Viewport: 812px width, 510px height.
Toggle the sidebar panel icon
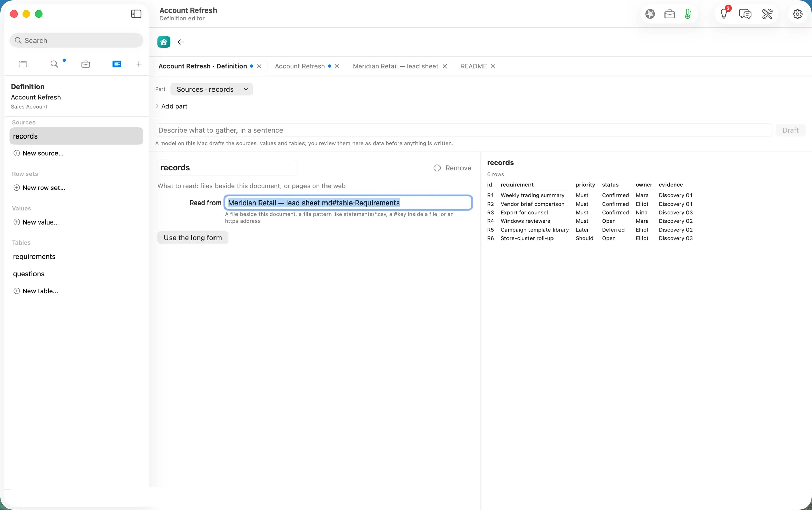click(x=136, y=14)
